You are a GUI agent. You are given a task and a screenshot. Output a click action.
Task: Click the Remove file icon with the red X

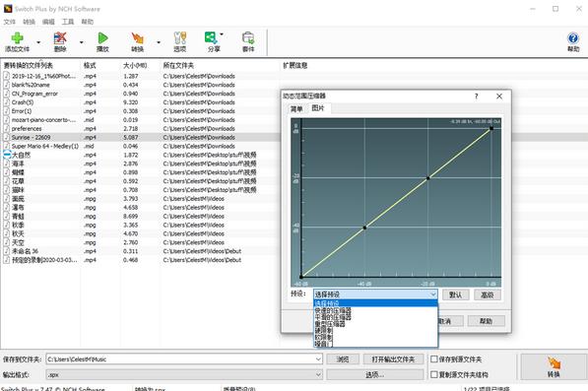coord(60,38)
